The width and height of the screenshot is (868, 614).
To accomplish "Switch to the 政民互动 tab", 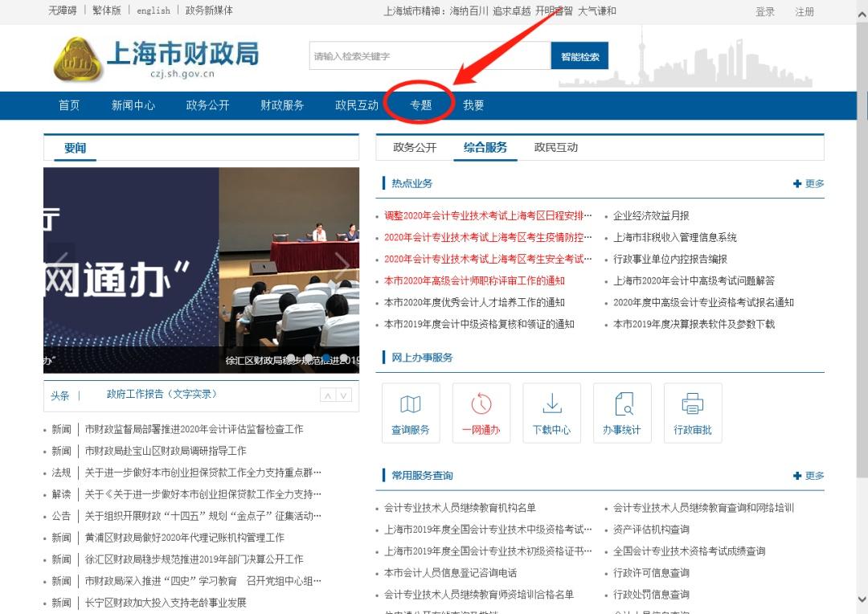I will pyautogui.click(x=556, y=148).
